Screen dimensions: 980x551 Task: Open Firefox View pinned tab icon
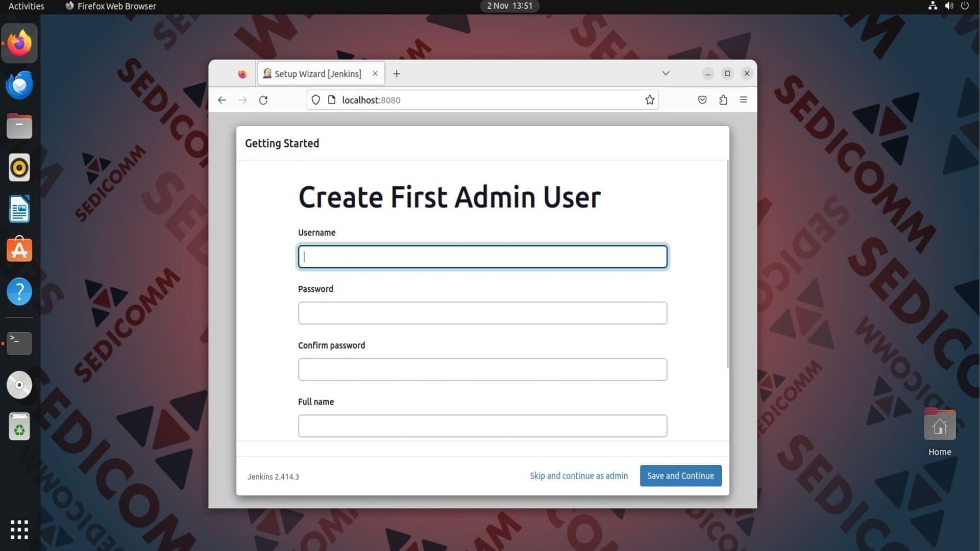[242, 74]
